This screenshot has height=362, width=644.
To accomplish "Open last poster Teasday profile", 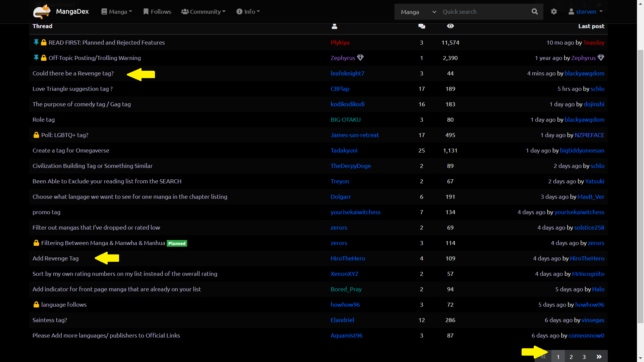I will [x=594, y=43].
